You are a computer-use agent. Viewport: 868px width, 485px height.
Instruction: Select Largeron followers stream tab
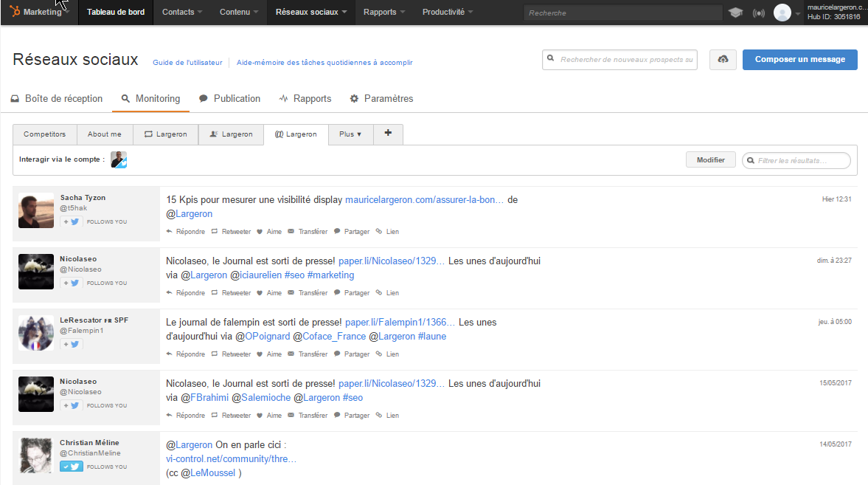232,134
